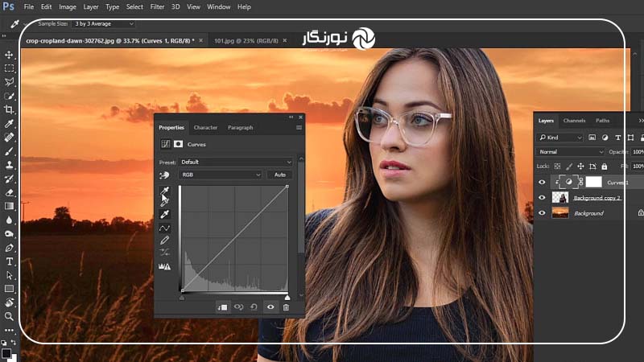Open the Properties panel flyout menu
The image size is (644, 362).
(x=299, y=128)
